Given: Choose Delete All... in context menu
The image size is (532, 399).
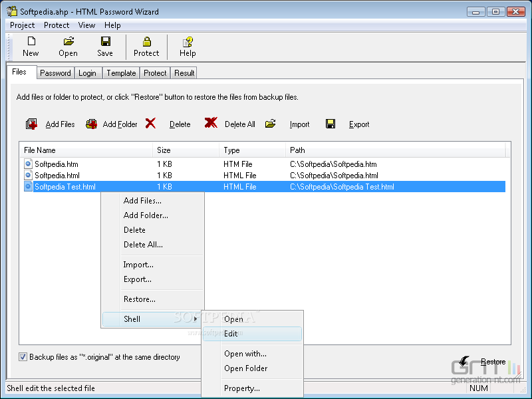Looking at the screenshot, I should point(153,244).
